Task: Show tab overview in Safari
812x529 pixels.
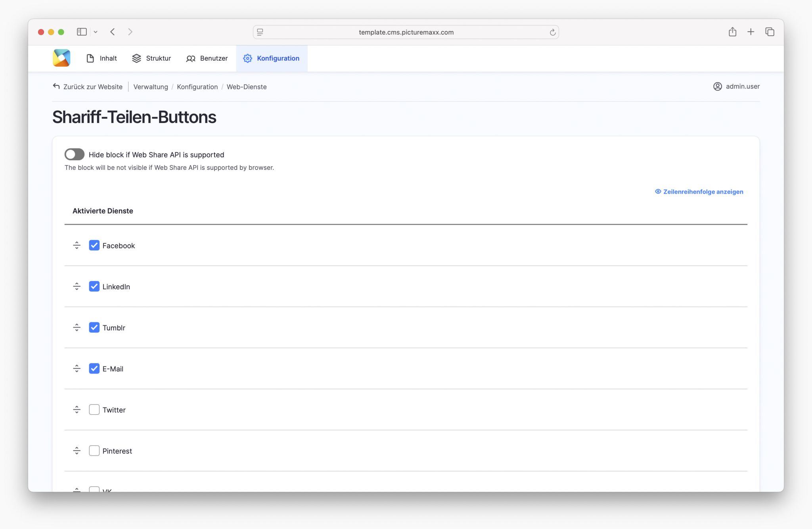Action: (770, 32)
